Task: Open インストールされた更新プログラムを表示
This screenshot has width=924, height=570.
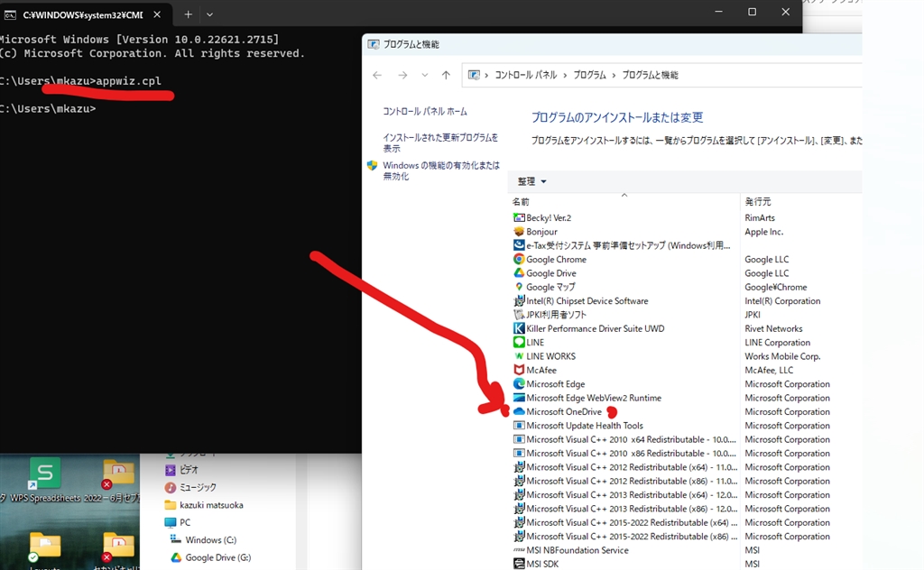Action: [x=439, y=144]
